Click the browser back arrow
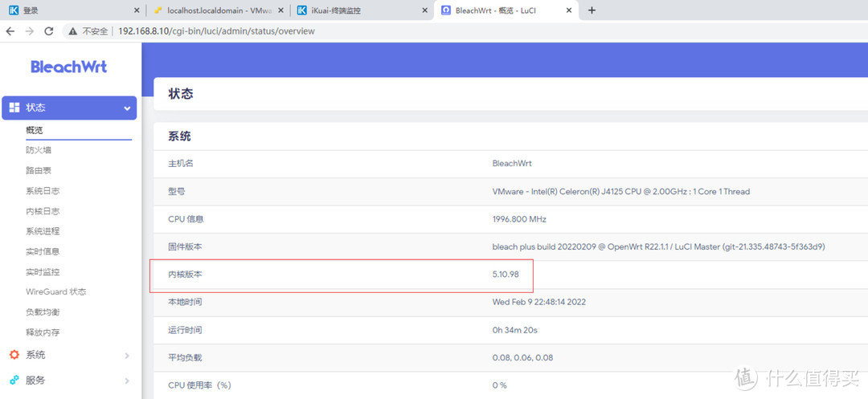This screenshot has width=868, height=399. pyautogui.click(x=10, y=31)
